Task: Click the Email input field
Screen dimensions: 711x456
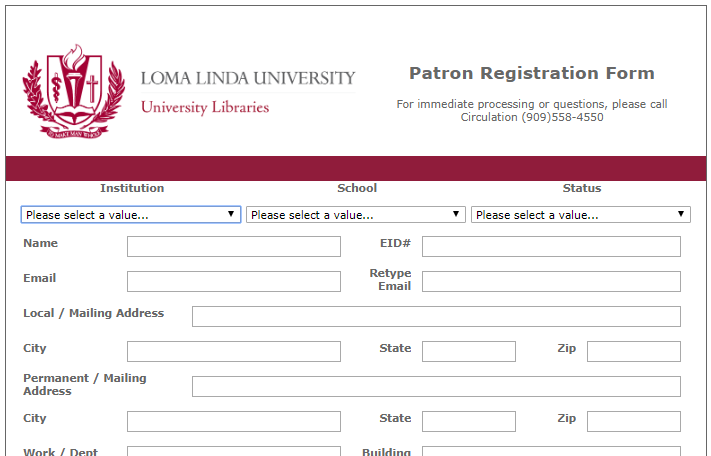Action: pos(233,282)
